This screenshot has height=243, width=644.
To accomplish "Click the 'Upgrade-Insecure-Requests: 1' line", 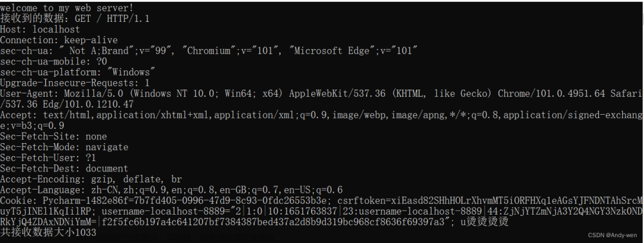I will pyautogui.click(x=75, y=83).
